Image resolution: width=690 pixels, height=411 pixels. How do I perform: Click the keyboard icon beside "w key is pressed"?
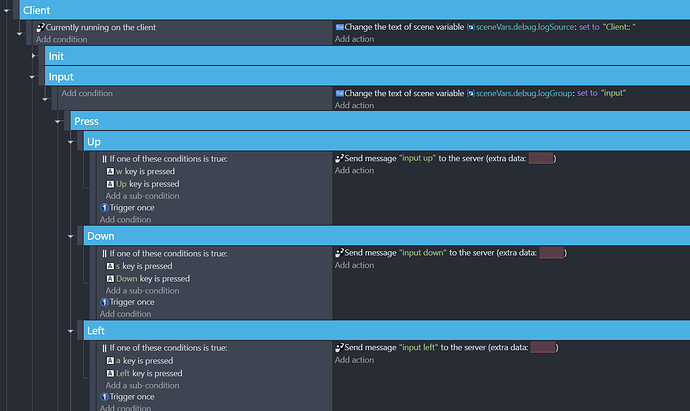pyautogui.click(x=110, y=172)
